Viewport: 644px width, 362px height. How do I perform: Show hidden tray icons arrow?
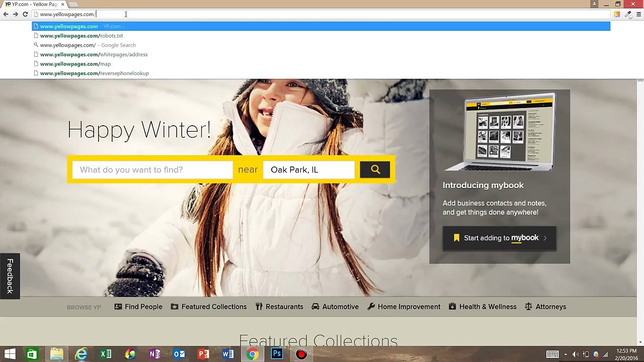[566, 354]
